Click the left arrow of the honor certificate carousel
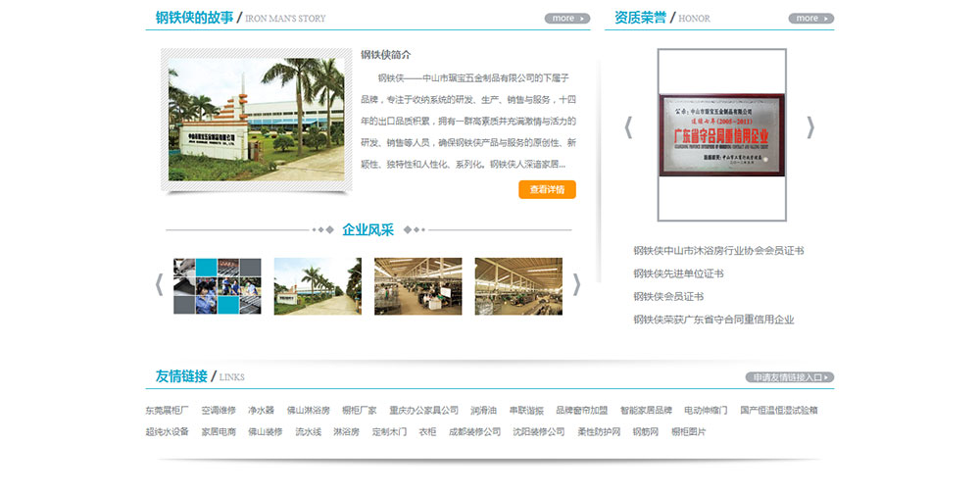The width and height of the screenshot is (980, 494). tap(629, 127)
